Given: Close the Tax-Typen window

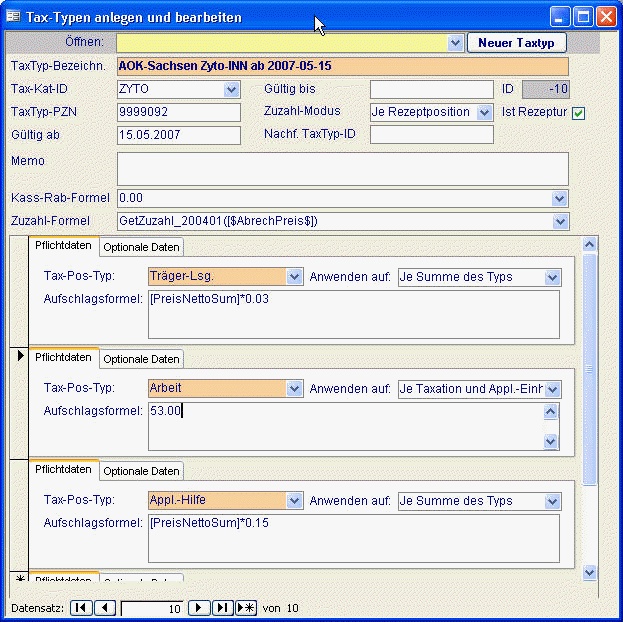Looking at the screenshot, I should coord(606,17).
